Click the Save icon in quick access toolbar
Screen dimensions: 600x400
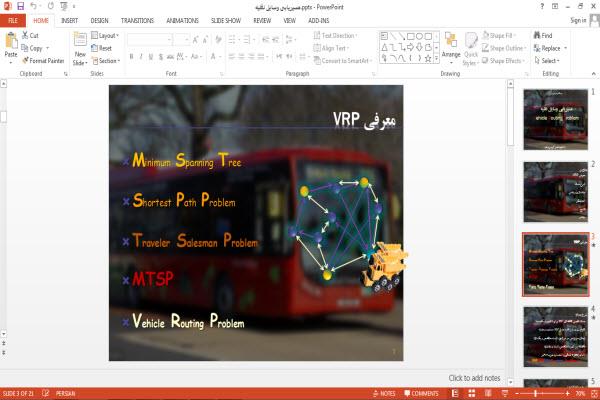tap(21, 6)
